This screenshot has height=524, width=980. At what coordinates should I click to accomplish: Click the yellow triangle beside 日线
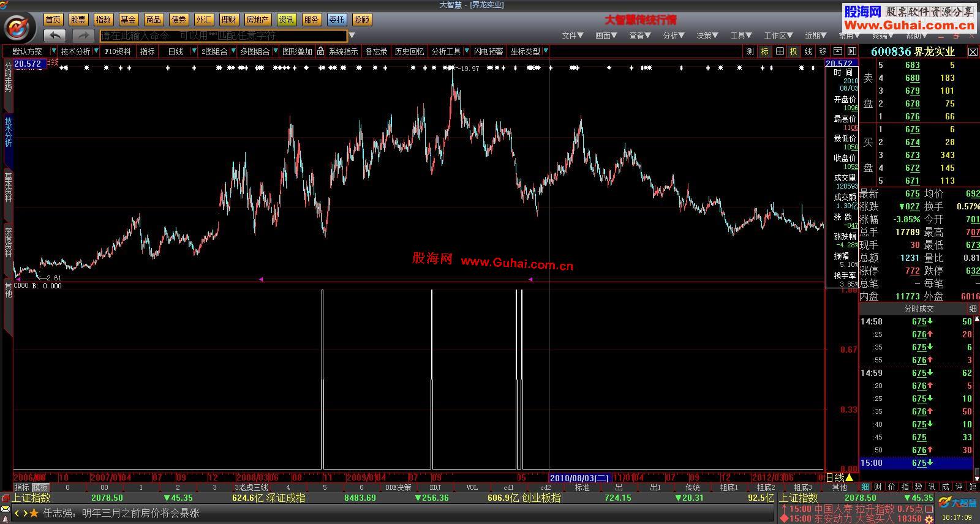[849, 477]
